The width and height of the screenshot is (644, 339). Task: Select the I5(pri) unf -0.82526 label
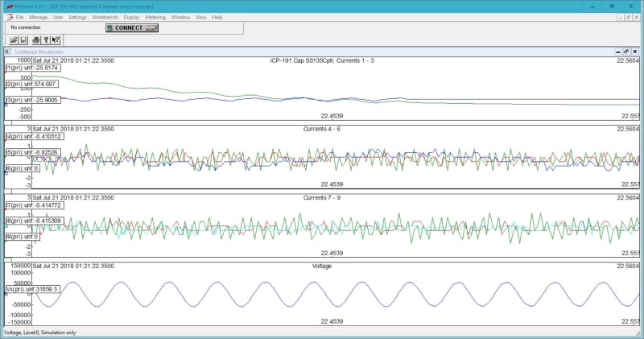pos(33,152)
